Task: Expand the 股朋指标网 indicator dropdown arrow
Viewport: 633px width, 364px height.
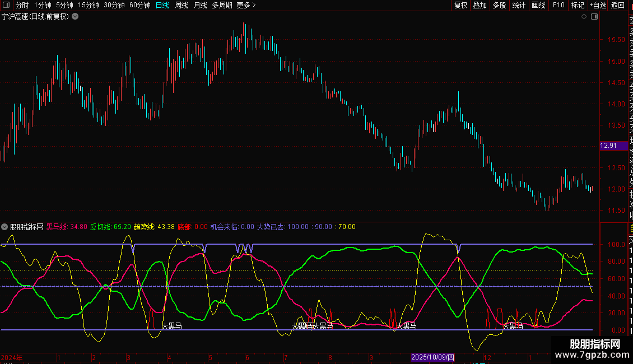Action: 5,227
